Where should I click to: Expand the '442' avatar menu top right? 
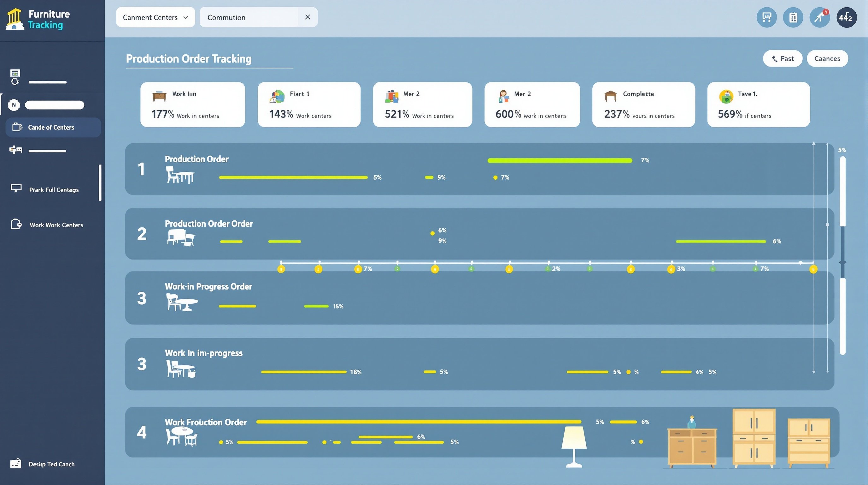tap(846, 17)
